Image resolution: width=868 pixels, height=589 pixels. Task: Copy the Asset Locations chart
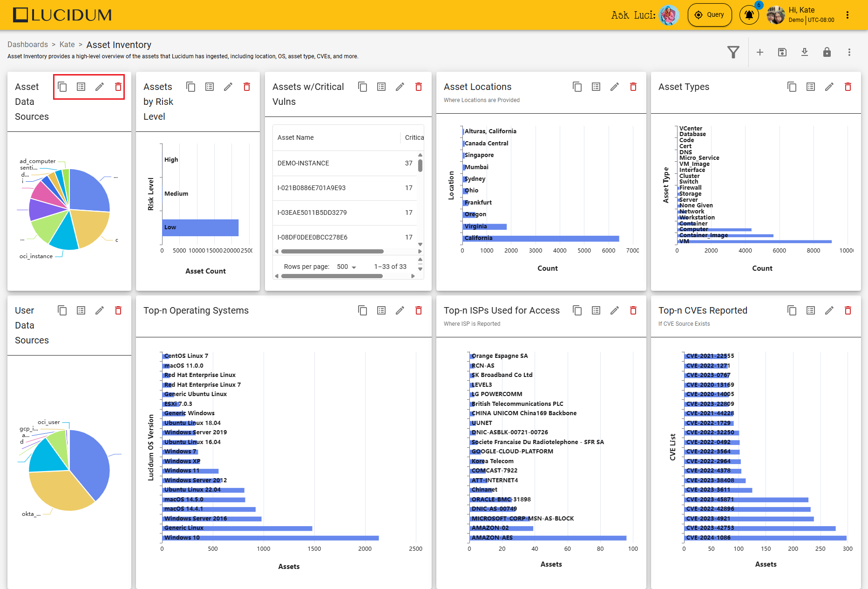(x=577, y=87)
